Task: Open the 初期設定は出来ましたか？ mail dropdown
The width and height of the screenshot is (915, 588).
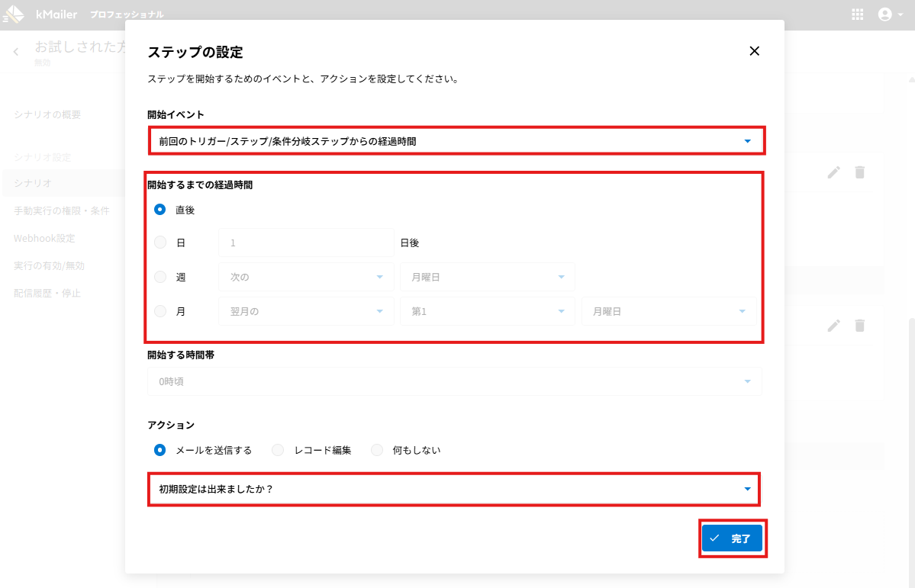Action: click(454, 489)
